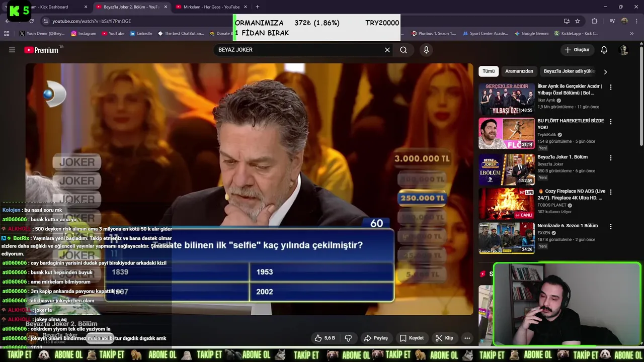Open more actions menu below the video

pos(467,338)
